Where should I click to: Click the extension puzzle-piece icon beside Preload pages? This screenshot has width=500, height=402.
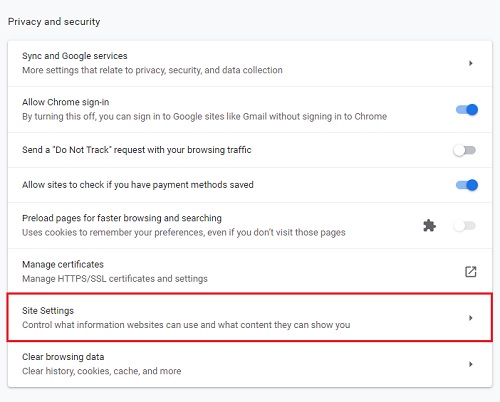(x=429, y=226)
